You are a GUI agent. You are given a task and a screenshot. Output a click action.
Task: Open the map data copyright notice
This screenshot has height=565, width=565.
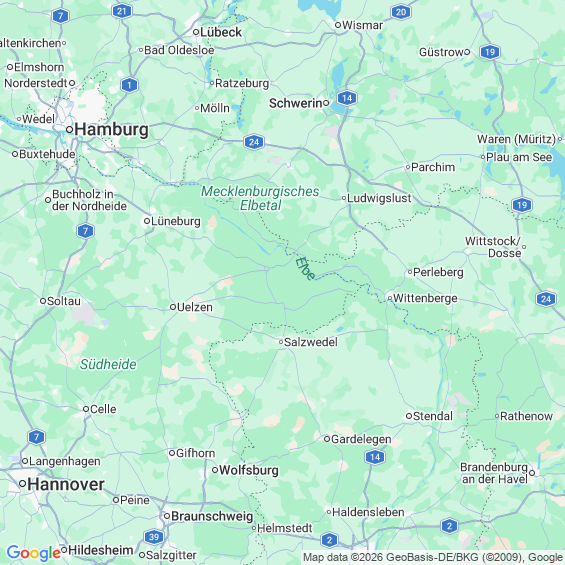[x=433, y=557]
